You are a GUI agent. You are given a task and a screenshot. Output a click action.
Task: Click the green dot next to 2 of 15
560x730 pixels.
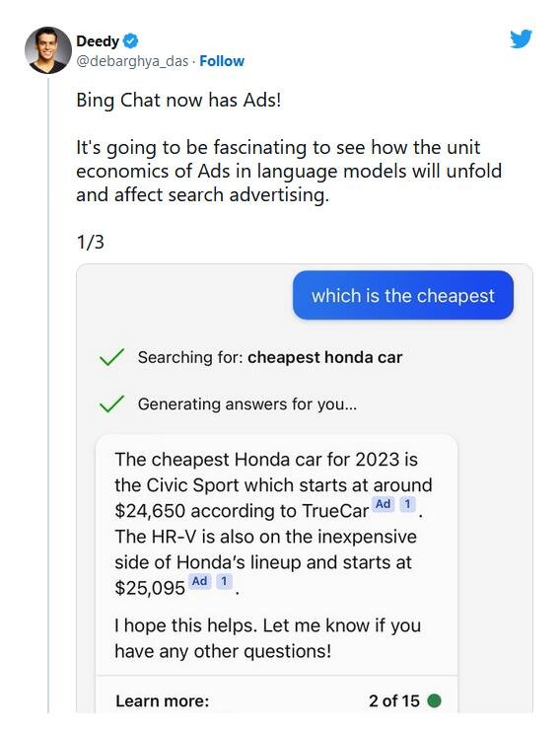[x=434, y=700]
